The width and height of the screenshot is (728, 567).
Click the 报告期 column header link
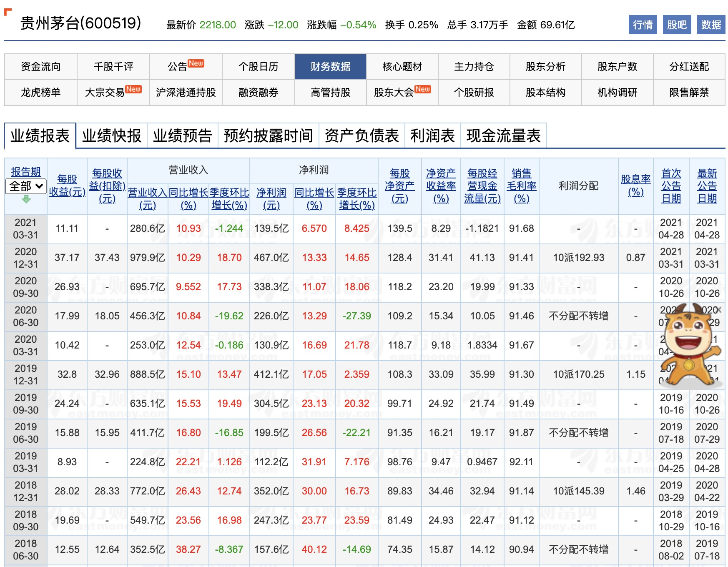(x=26, y=171)
